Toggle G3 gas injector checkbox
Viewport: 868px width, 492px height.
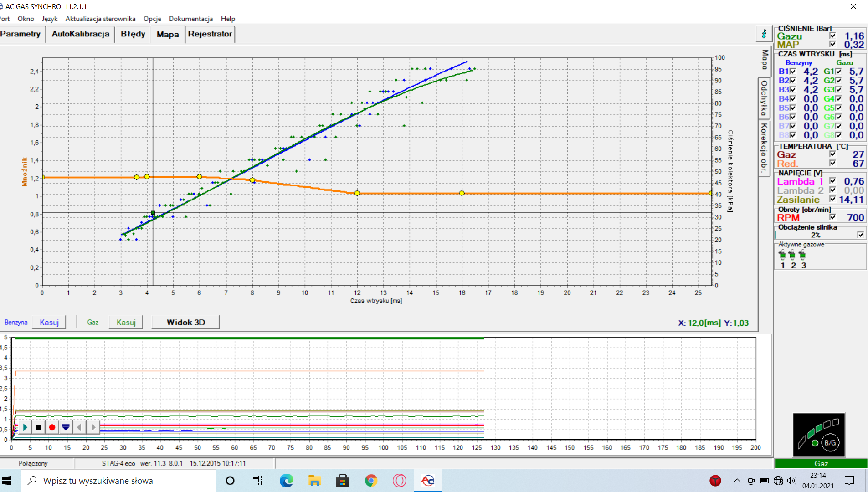[x=838, y=90]
